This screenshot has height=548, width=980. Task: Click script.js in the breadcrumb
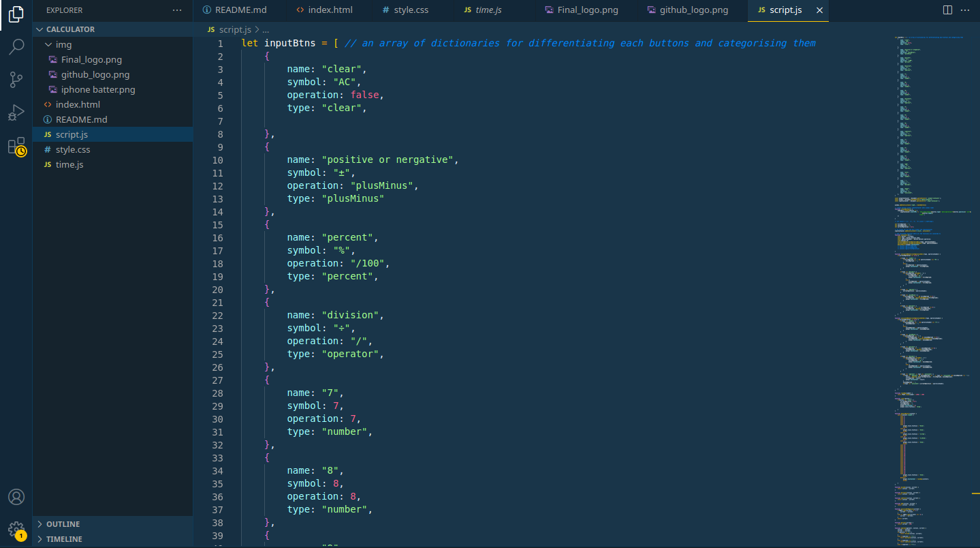[x=235, y=30]
